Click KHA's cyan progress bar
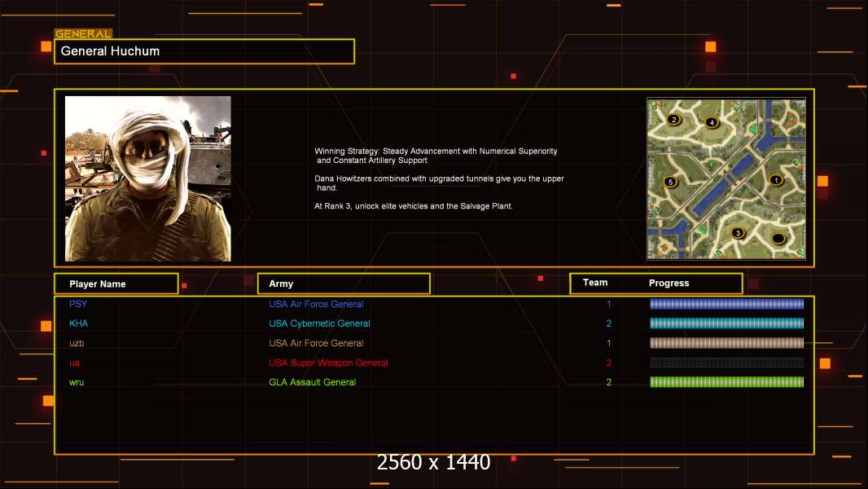Screen dimensions: 868x489 point(726,324)
